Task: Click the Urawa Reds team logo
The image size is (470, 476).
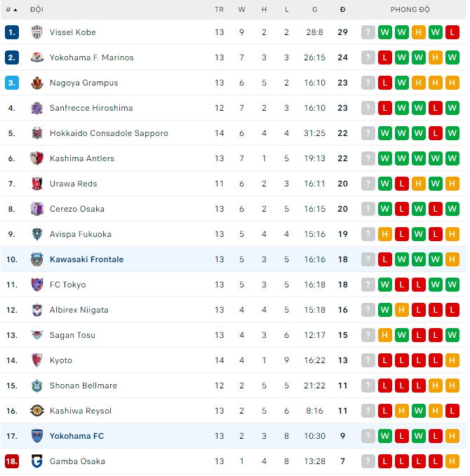Action: 37,184
